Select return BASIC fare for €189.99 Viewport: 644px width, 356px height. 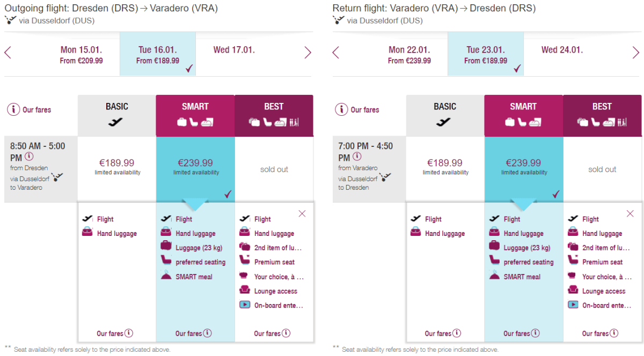pyautogui.click(x=445, y=166)
